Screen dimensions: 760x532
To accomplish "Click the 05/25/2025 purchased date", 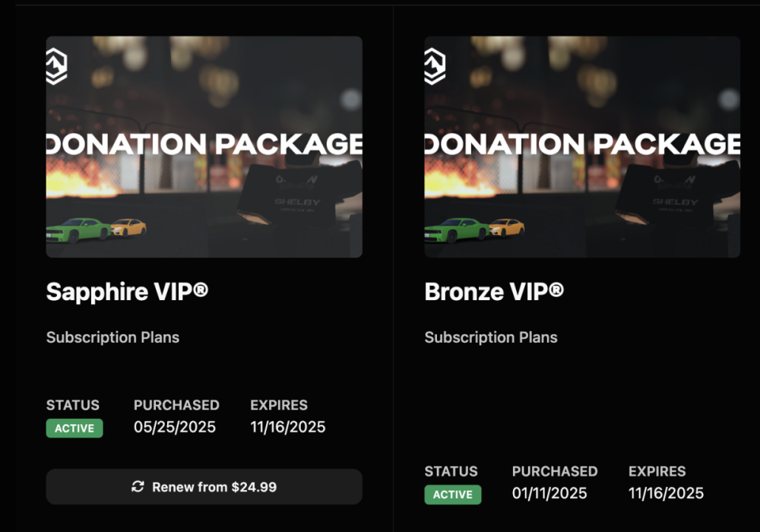I will pos(175,427).
